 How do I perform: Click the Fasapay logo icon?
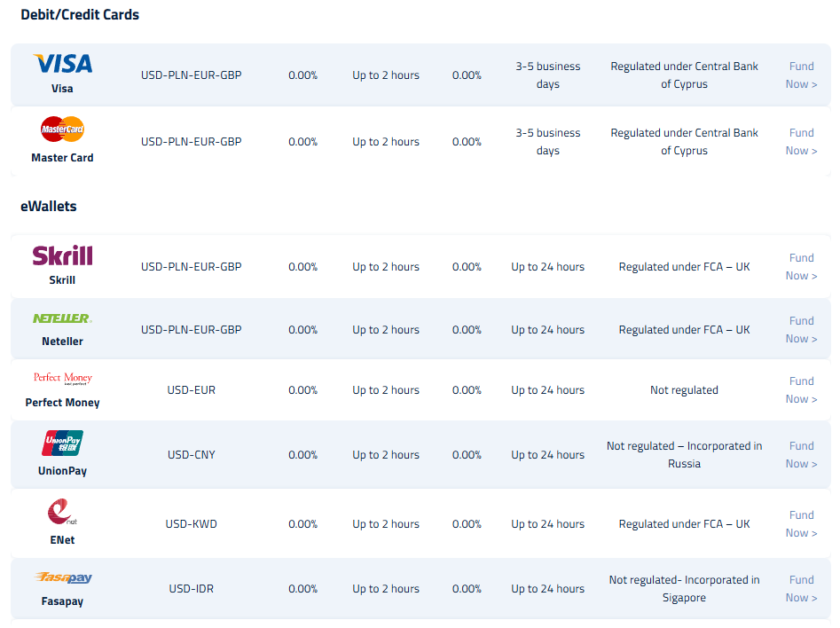(x=63, y=577)
